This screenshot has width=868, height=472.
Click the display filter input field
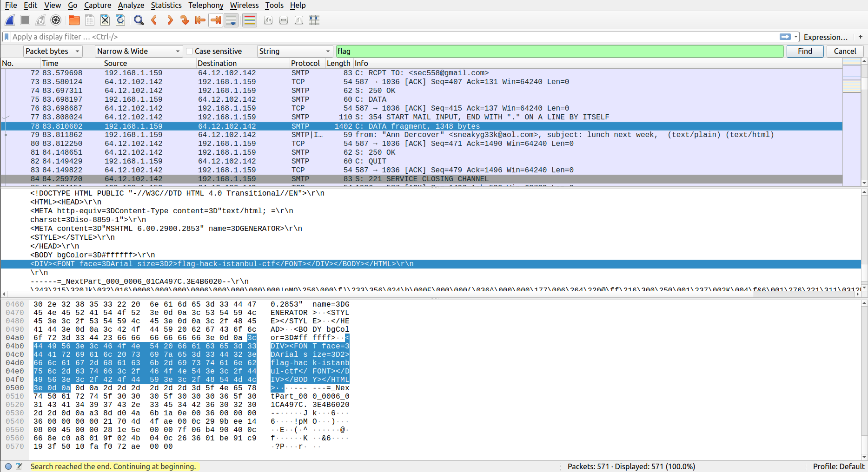point(394,37)
